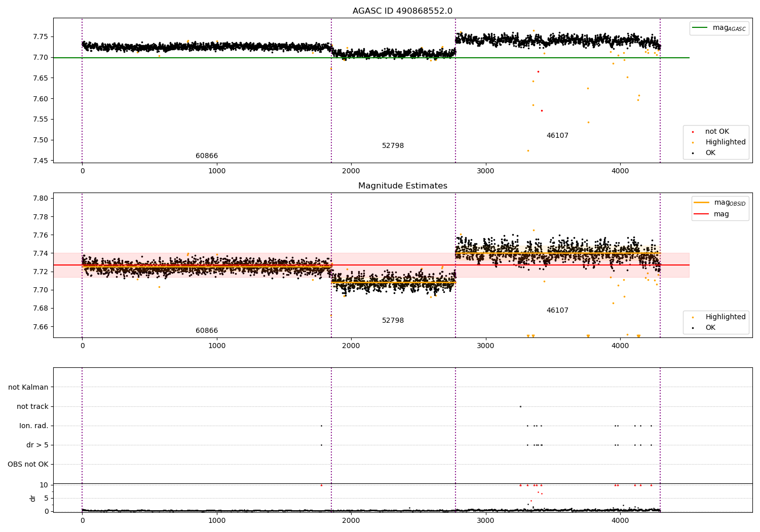This screenshot has height=532, width=760.
Task: Click the 'dr' y-axis label
Action: point(33,498)
